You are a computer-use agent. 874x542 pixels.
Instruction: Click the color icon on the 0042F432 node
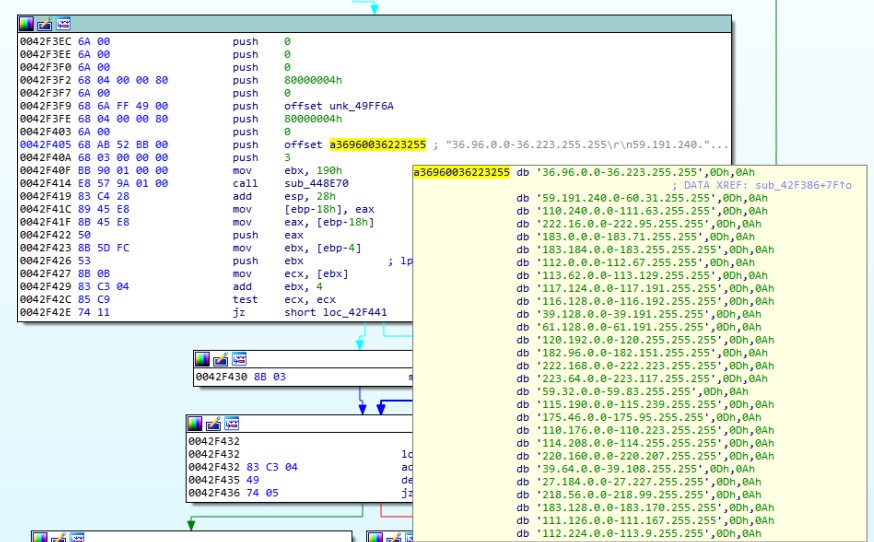pyautogui.click(x=194, y=423)
